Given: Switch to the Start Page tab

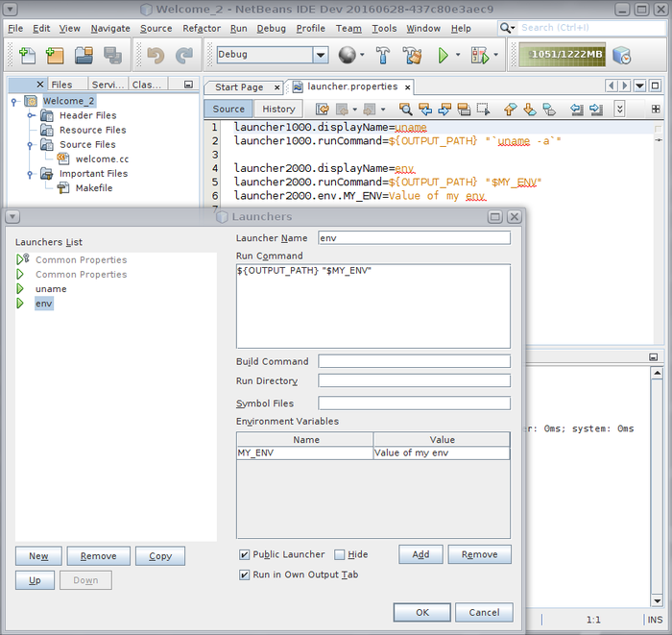Looking at the screenshot, I should [239, 87].
